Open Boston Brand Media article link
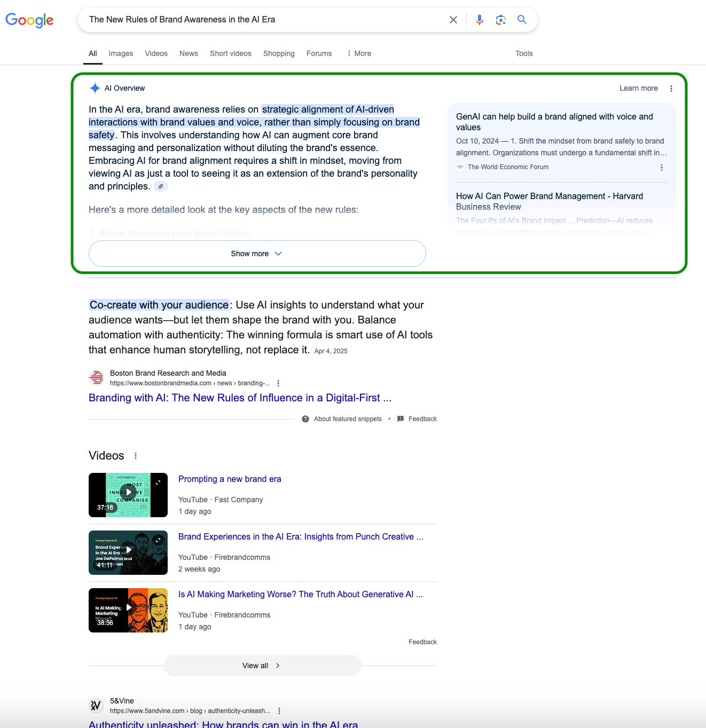 (240, 398)
